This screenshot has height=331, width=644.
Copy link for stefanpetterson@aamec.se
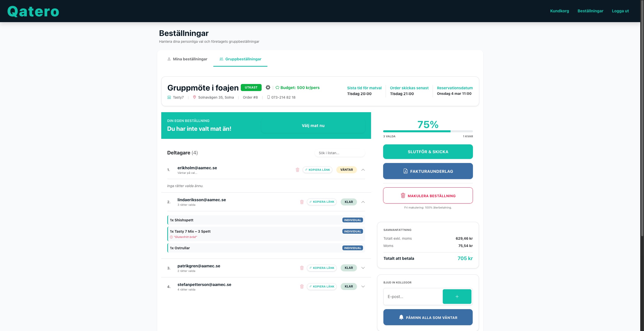click(322, 286)
